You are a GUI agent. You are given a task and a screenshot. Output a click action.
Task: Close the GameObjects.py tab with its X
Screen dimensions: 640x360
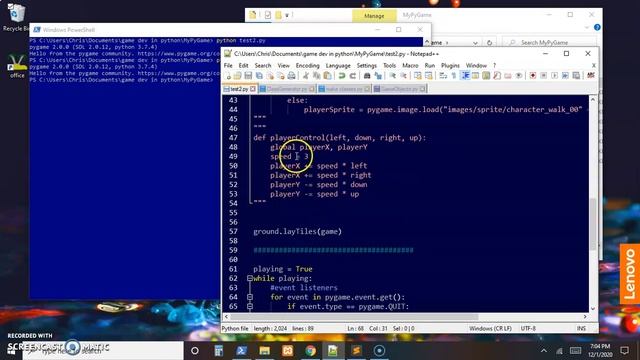click(422, 89)
